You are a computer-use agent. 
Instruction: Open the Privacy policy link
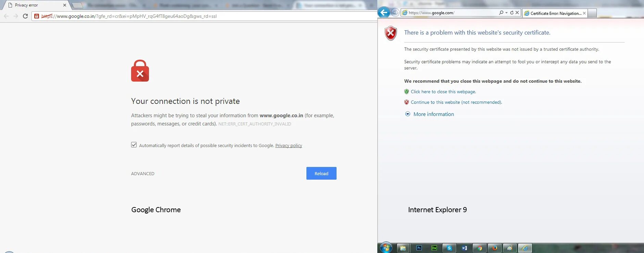tap(289, 145)
